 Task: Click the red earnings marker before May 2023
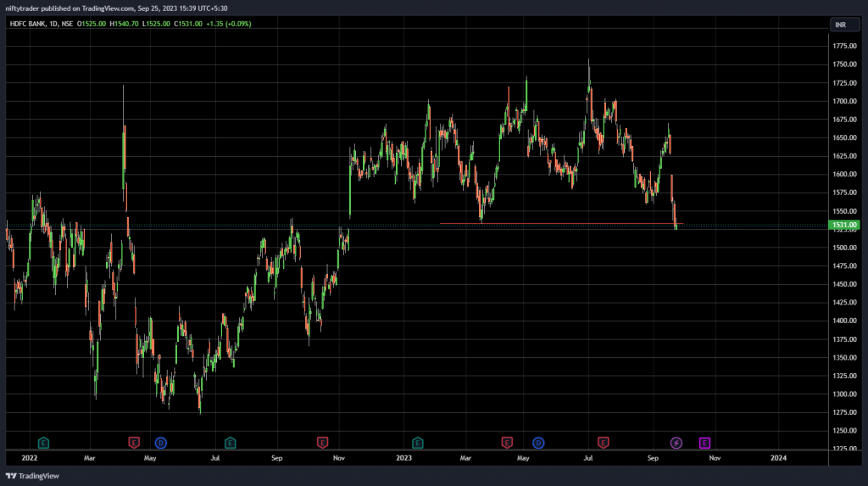(x=507, y=443)
